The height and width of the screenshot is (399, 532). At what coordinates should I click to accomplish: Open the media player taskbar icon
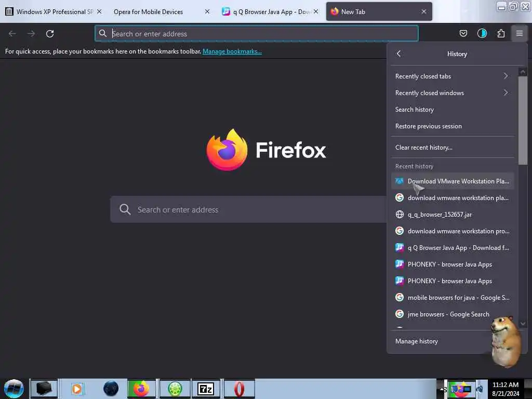77,389
